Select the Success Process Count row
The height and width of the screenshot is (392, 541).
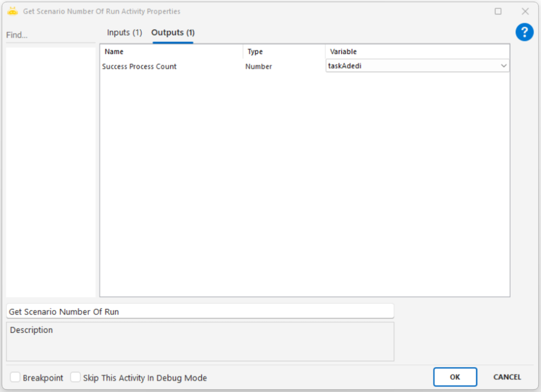tap(139, 67)
